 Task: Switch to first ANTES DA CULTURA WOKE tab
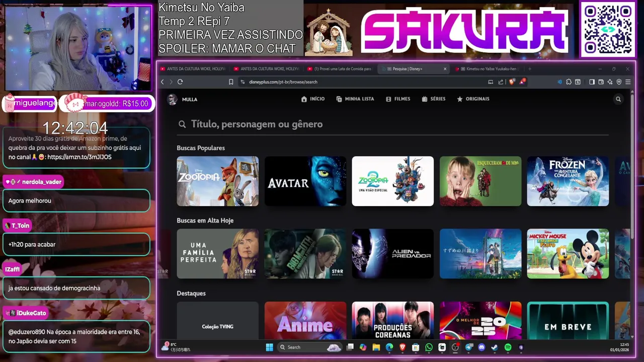(x=193, y=69)
